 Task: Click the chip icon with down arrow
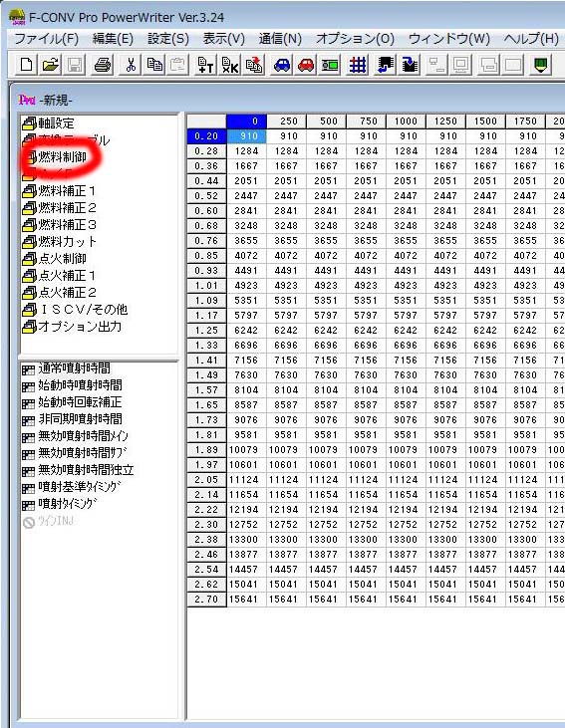(410, 65)
